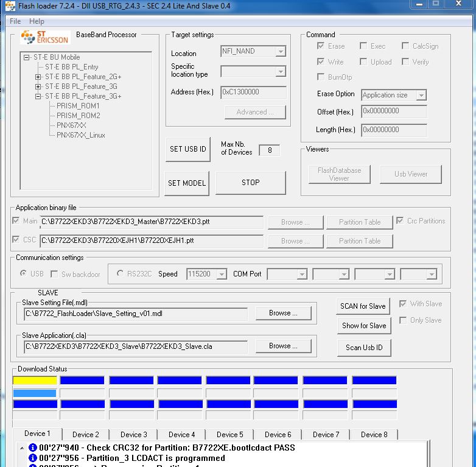Open the FlashDatabase Viewer
This screenshot has width=476, height=467.
tap(340, 174)
